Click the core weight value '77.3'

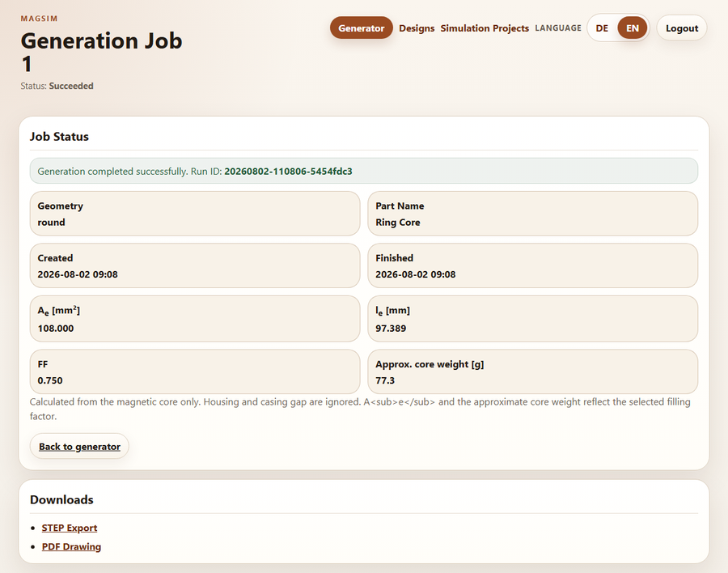(385, 380)
